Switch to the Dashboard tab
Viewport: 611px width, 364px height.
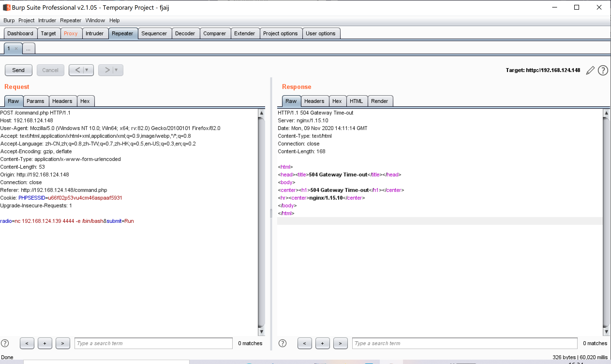[x=20, y=33]
